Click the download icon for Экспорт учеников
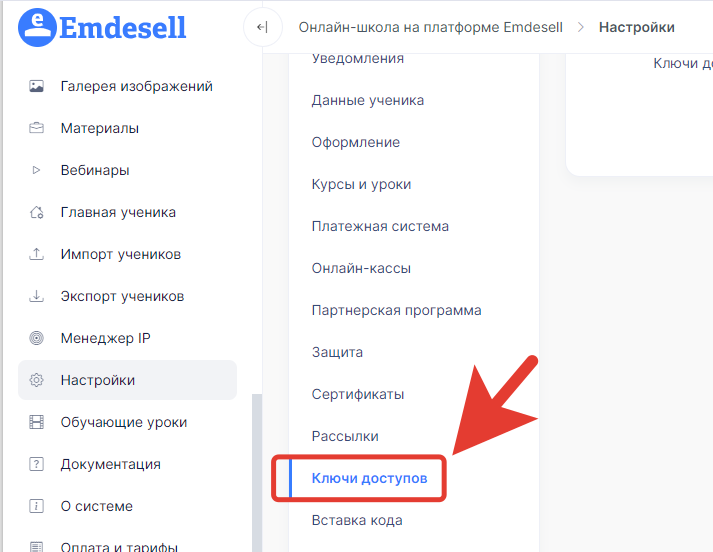The height and width of the screenshot is (552, 713). (x=36, y=296)
